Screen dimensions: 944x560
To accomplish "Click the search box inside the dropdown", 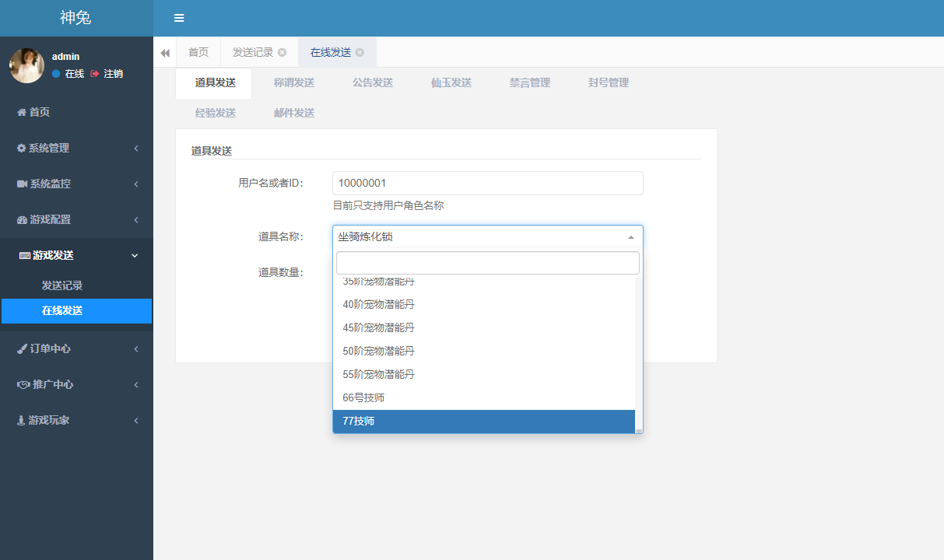I will point(487,263).
